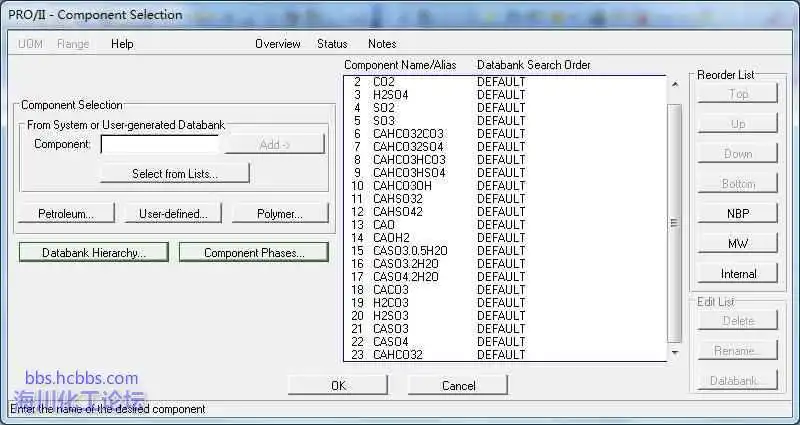Screen dimensions: 800x425
Task: Sort components by NBP
Action: click(x=738, y=213)
